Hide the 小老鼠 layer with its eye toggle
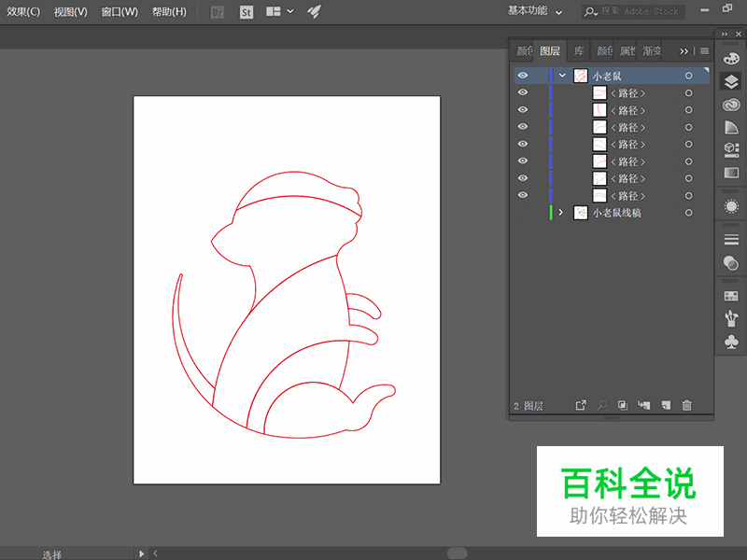Image resolution: width=747 pixels, height=560 pixels. click(x=523, y=75)
